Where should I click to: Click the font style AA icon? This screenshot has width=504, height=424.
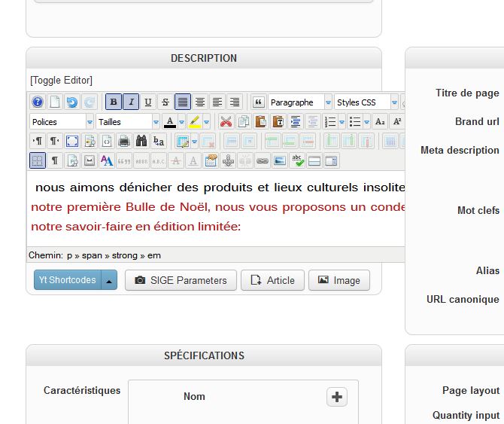pos(107,160)
